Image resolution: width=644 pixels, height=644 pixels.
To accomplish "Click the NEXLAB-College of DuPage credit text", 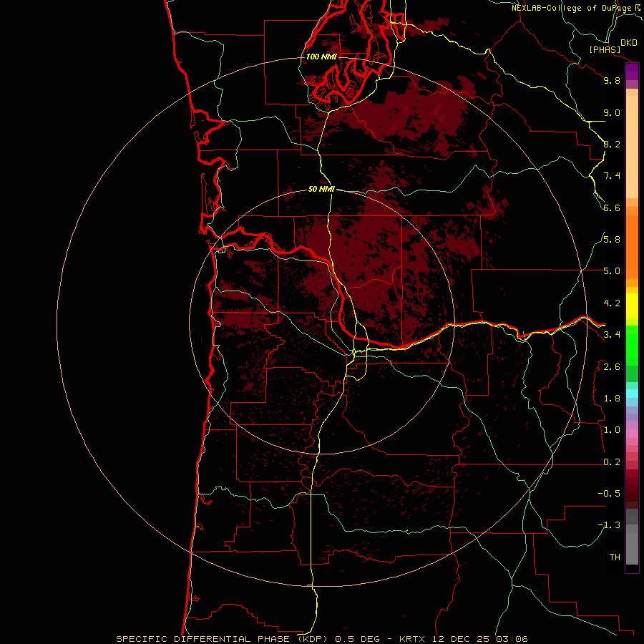I will 572,8.
